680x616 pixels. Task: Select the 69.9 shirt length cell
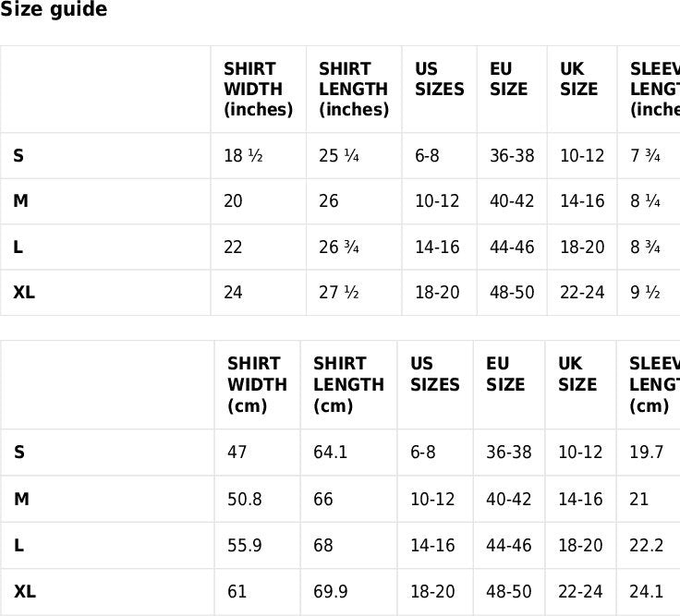pyautogui.click(x=331, y=592)
